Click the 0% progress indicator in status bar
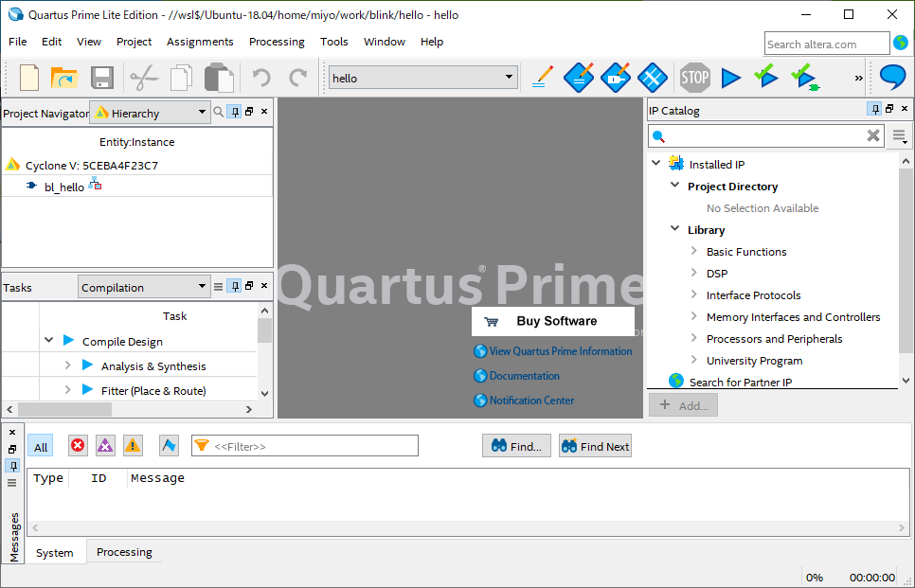The height and width of the screenshot is (588, 915). pyautogui.click(x=815, y=577)
